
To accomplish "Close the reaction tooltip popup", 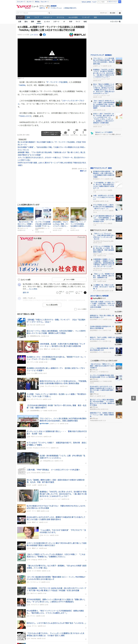I will [x=60, y=132].
